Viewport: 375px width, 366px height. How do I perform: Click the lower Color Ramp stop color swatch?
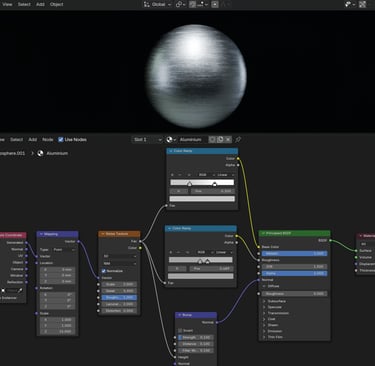(x=201, y=276)
